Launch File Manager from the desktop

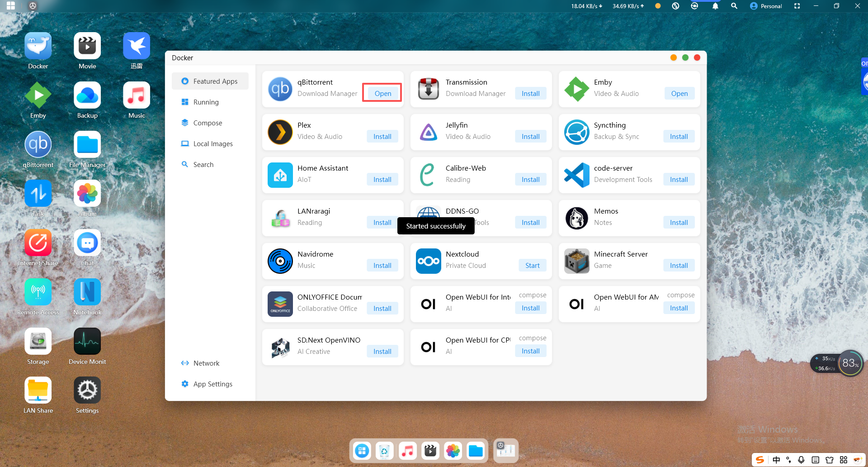pos(87,144)
